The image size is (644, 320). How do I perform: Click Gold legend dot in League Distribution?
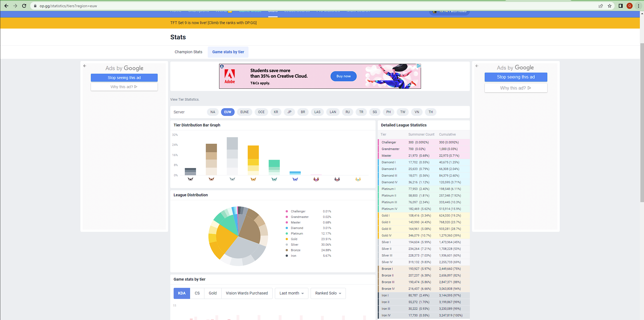click(x=287, y=239)
